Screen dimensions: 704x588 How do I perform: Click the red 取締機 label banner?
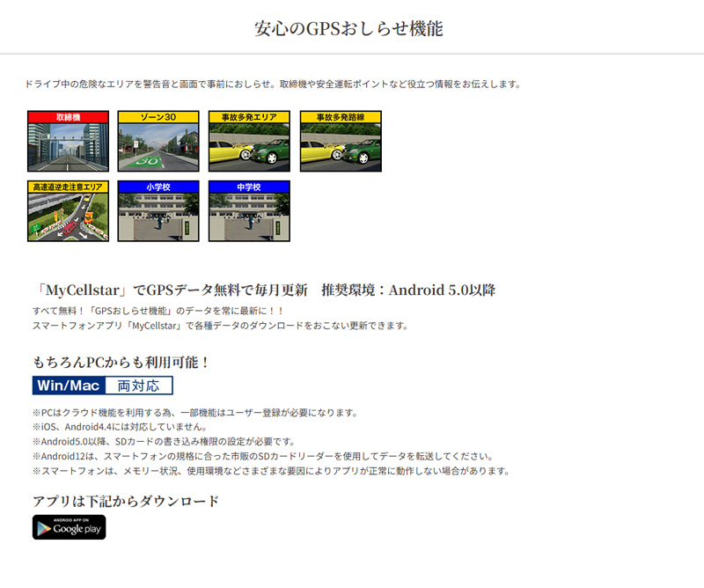coord(68,116)
